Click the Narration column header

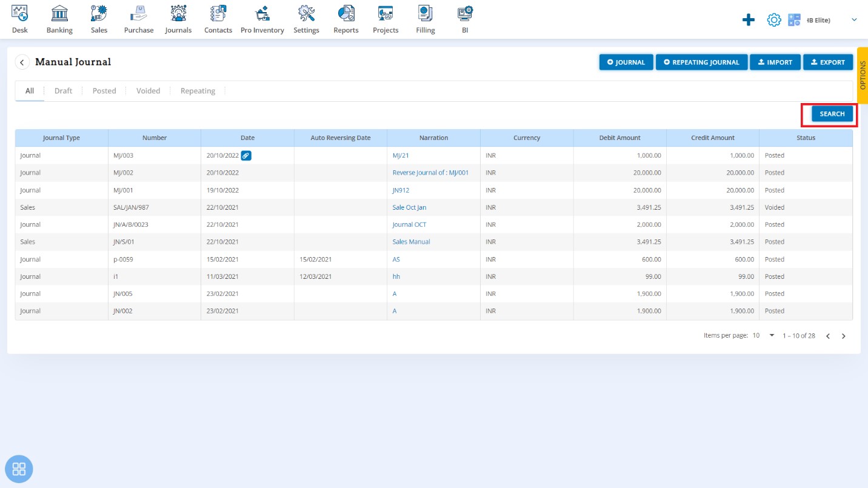(433, 138)
